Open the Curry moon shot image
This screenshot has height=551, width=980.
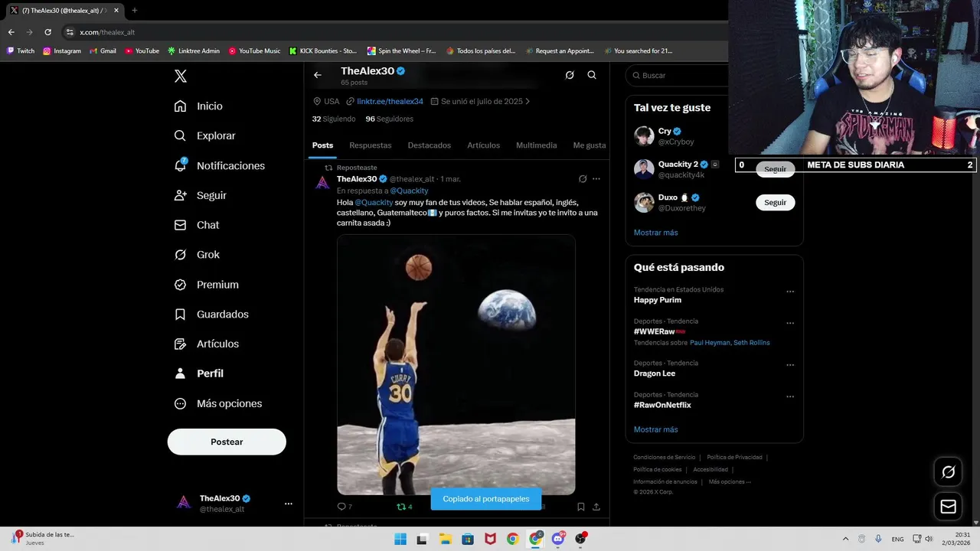[456, 364]
